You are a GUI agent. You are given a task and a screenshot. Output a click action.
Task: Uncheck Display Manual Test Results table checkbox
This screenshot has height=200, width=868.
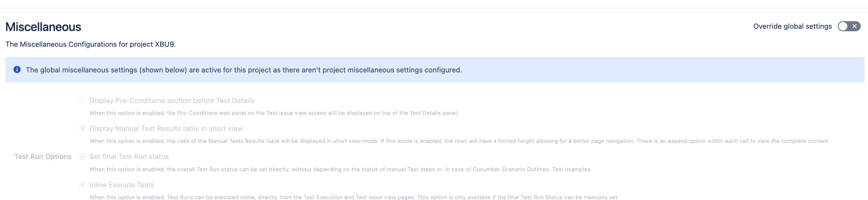tap(83, 128)
